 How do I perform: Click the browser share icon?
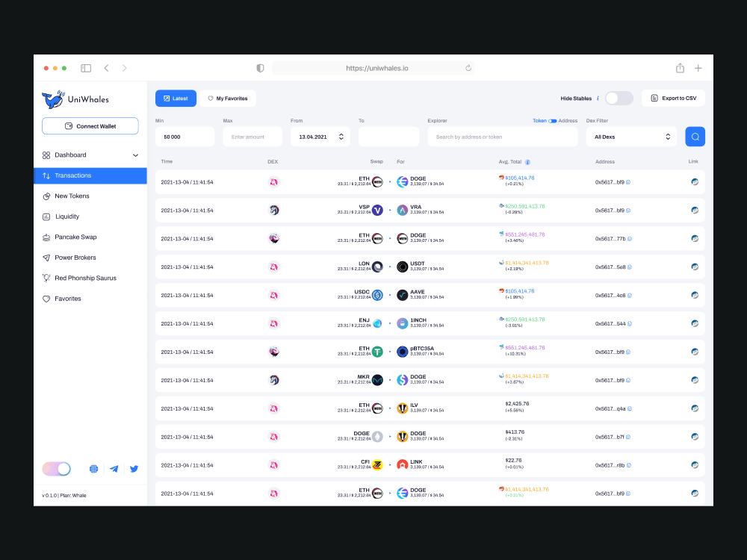[680, 68]
